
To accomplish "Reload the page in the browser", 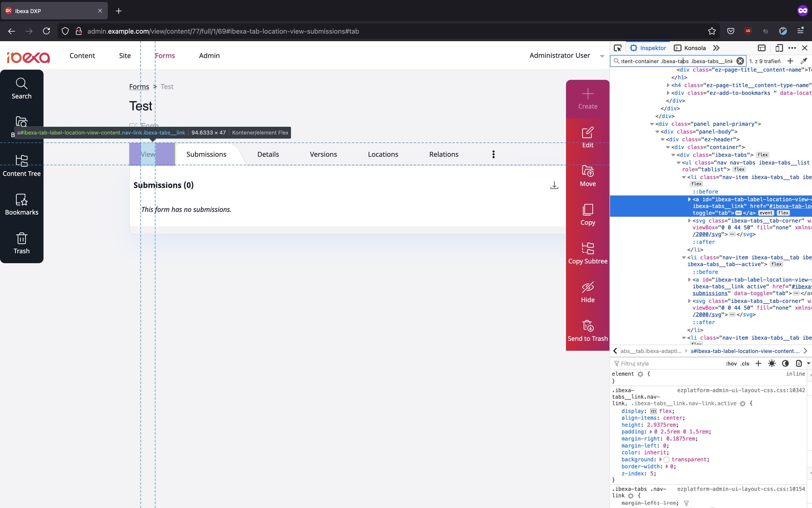I will (x=46, y=31).
